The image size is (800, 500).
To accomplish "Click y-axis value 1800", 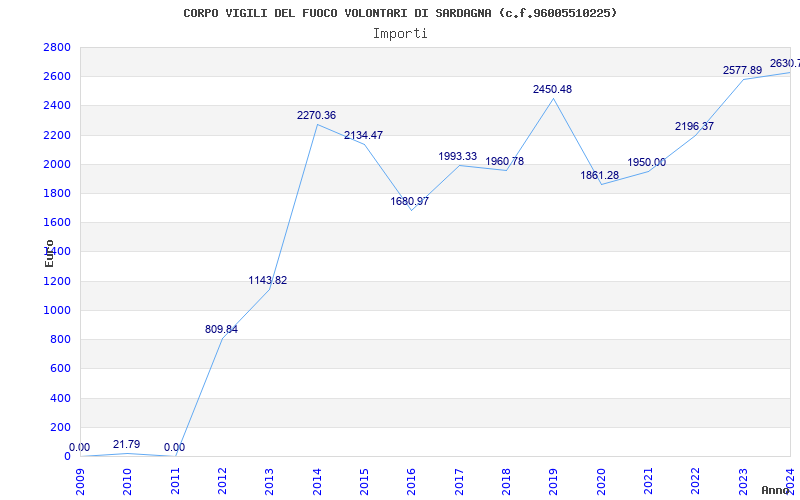I will coord(57,193).
